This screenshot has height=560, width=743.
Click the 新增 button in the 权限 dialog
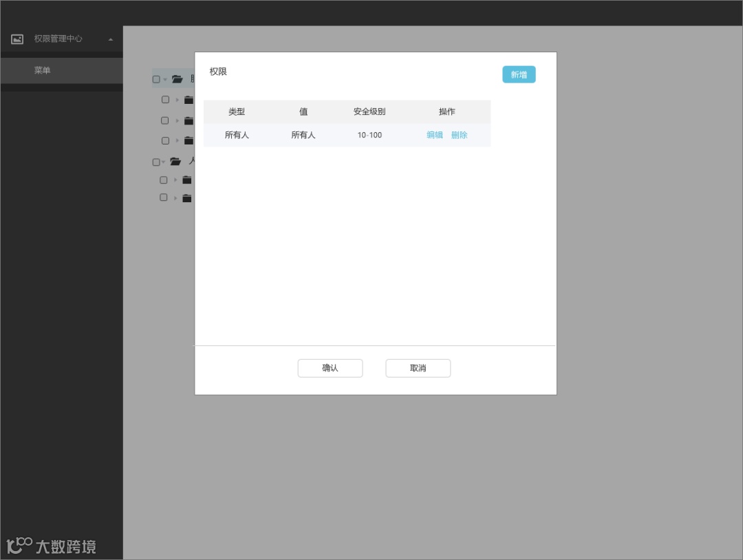pos(519,74)
